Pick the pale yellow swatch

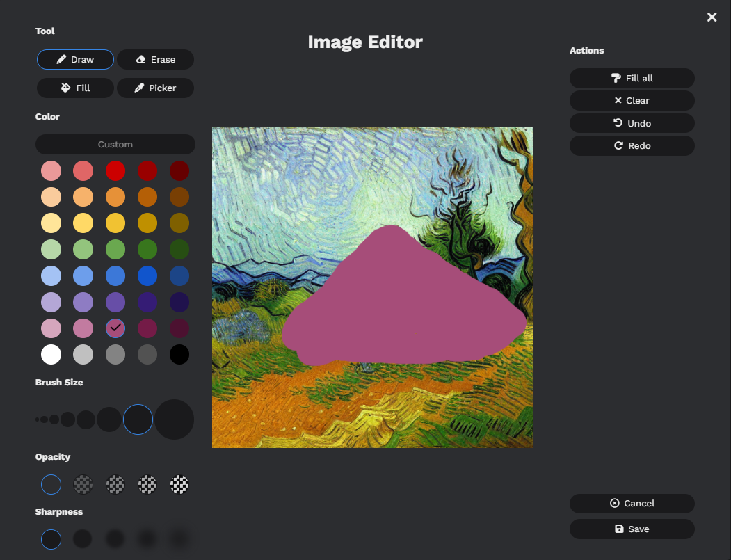(51, 223)
